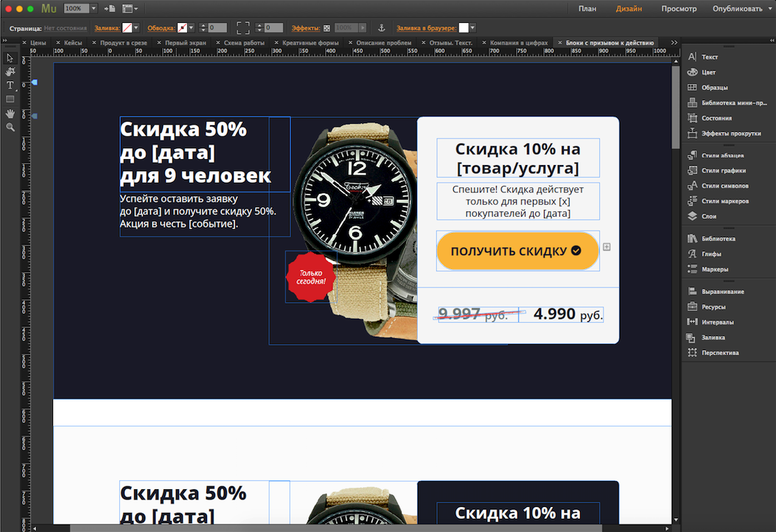
Task: Expand the browser fill dropdown arrow
Action: coord(472,28)
